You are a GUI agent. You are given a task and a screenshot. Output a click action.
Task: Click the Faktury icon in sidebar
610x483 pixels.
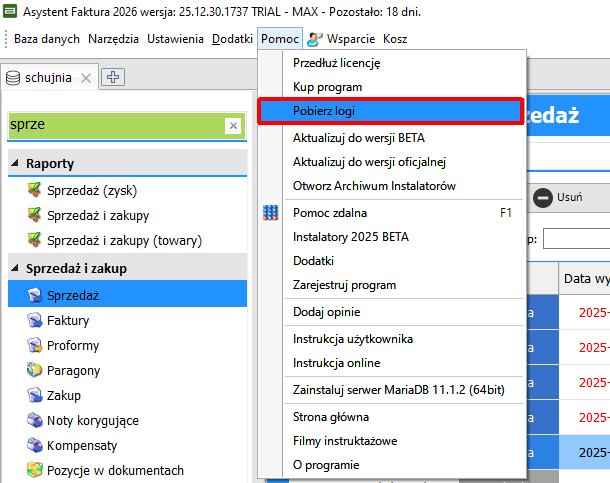(35, 321)
